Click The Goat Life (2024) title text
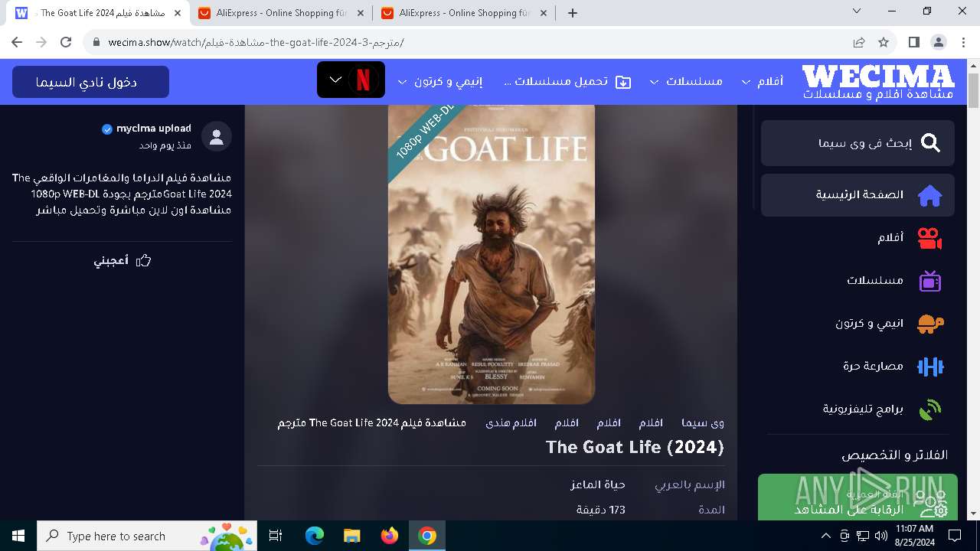 pos(635,447)
